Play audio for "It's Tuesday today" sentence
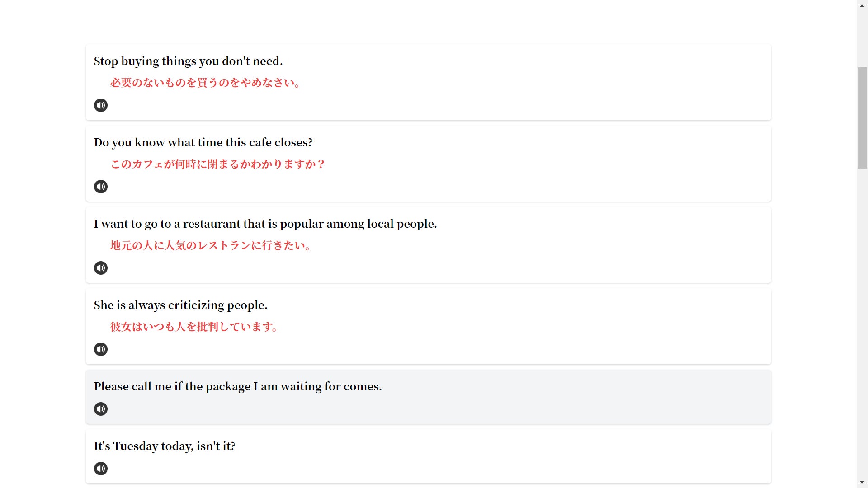 click(x=100, y=469)
